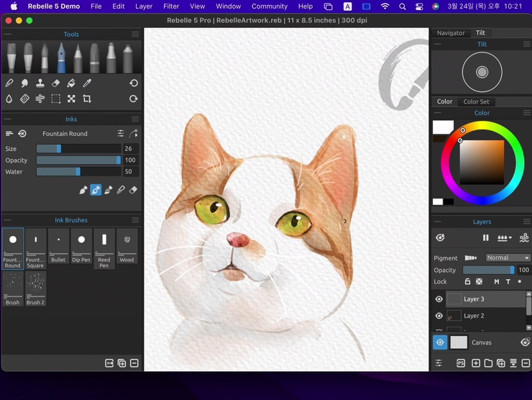The height and width of the screenshot is (400, 532).
Task: Hide Layer 3 using its eye icon
Action: pos(439,299)
